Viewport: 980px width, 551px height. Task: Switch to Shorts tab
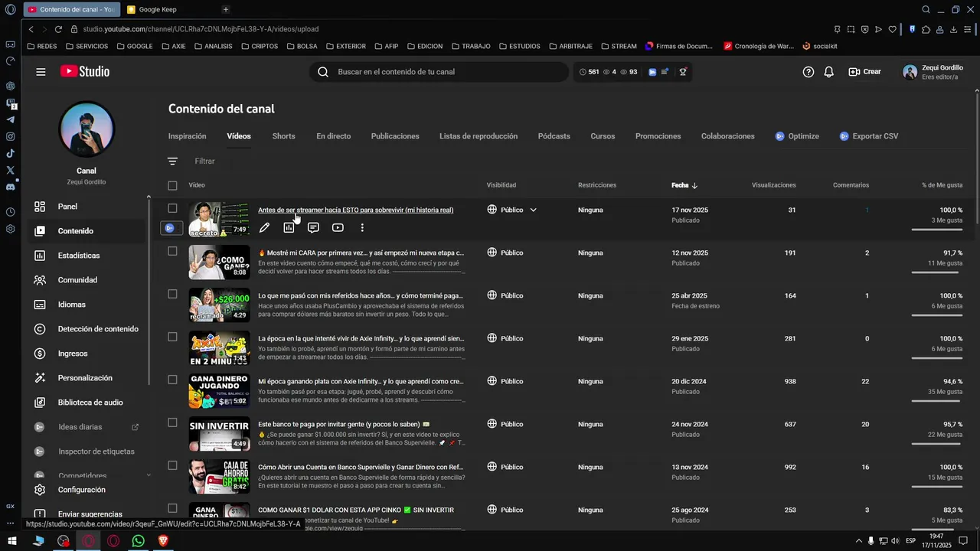click(x=283, y=136)
